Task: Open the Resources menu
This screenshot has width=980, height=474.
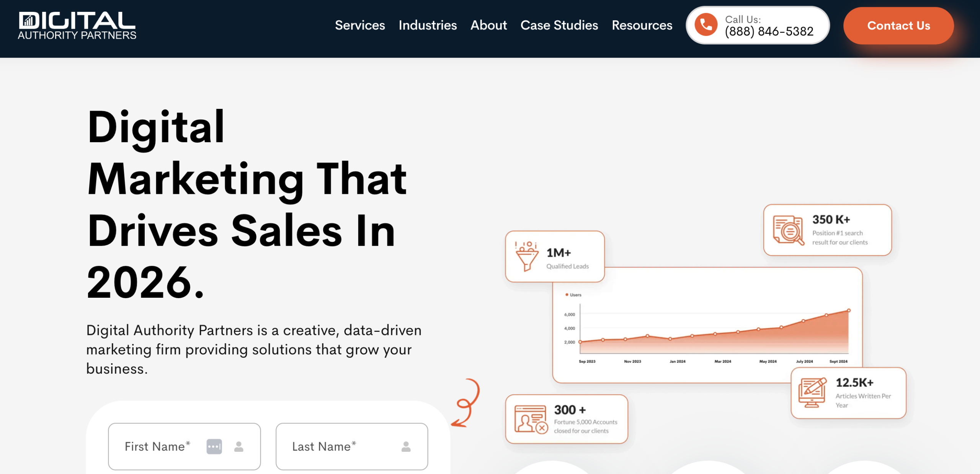Action: coord(642,25)
